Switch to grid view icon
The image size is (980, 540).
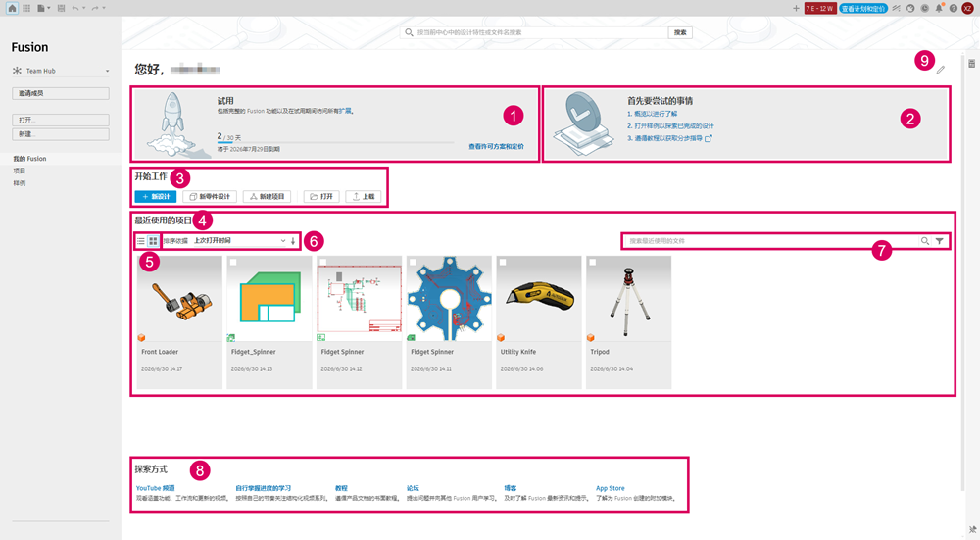point(153,241)
